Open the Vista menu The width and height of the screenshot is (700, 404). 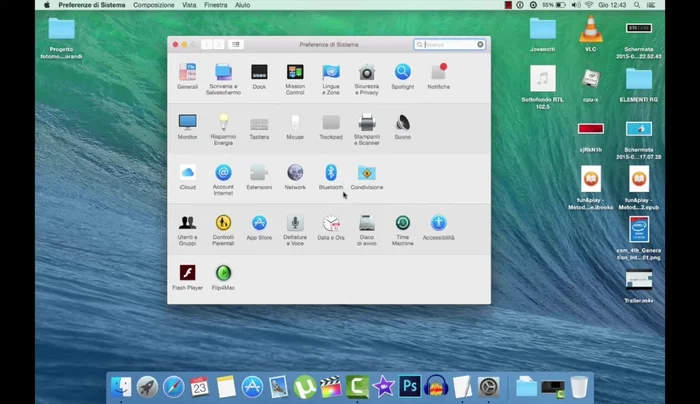(189, 5)
